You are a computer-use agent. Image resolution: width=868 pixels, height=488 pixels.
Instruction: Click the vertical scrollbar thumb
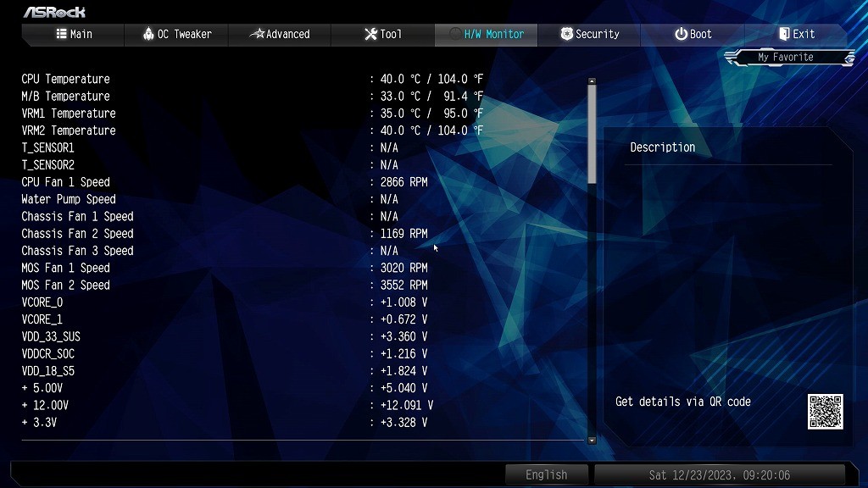(592, 135)
